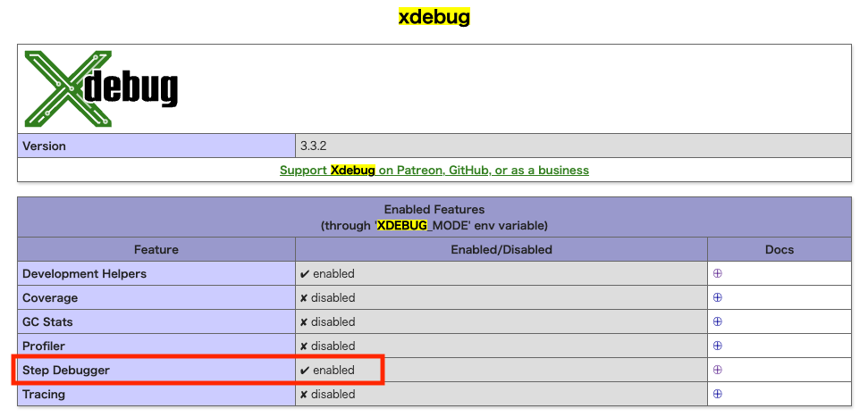
Task: Select the version value 3.3.2
Action: point(314,146)
